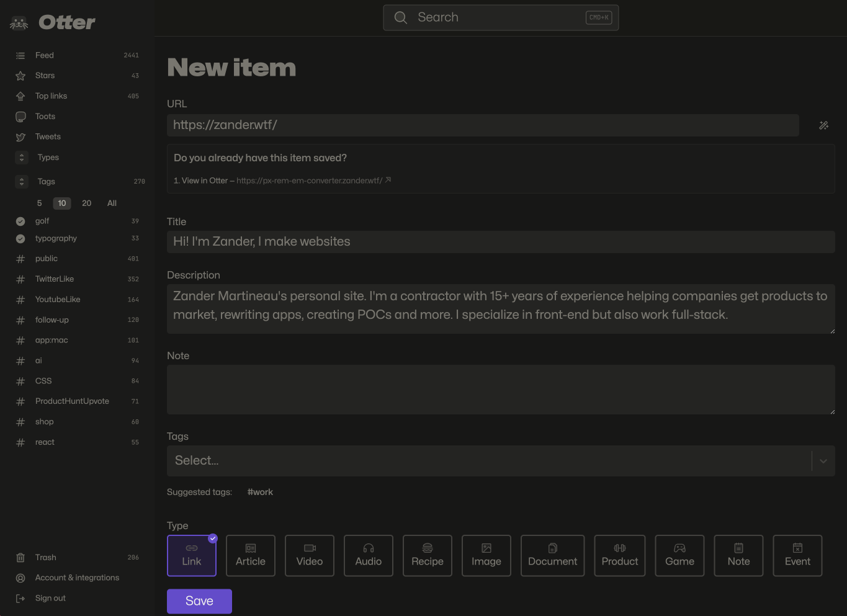Click hash icon beside ProductHuntUpvote tag
Screen dimensions: 847x616
[x=20, y=402]
